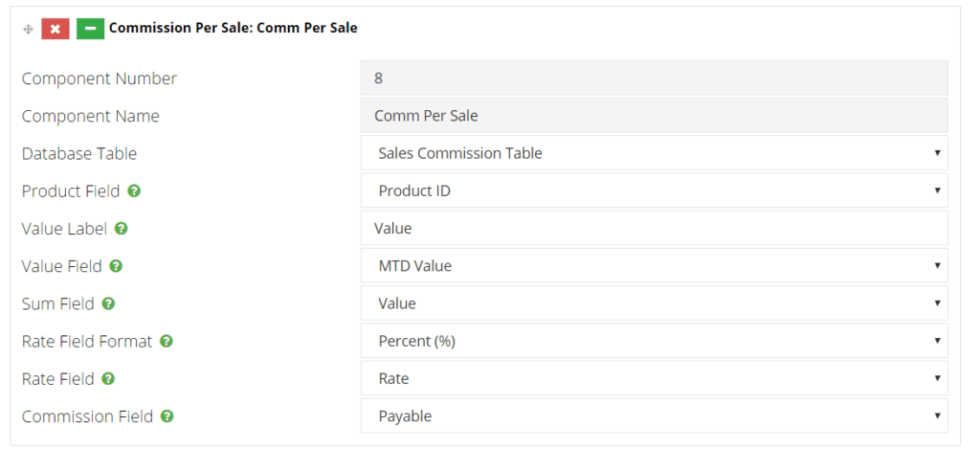Click the help icon next to Value Label

pyautogui.click(x=122, y=228)
